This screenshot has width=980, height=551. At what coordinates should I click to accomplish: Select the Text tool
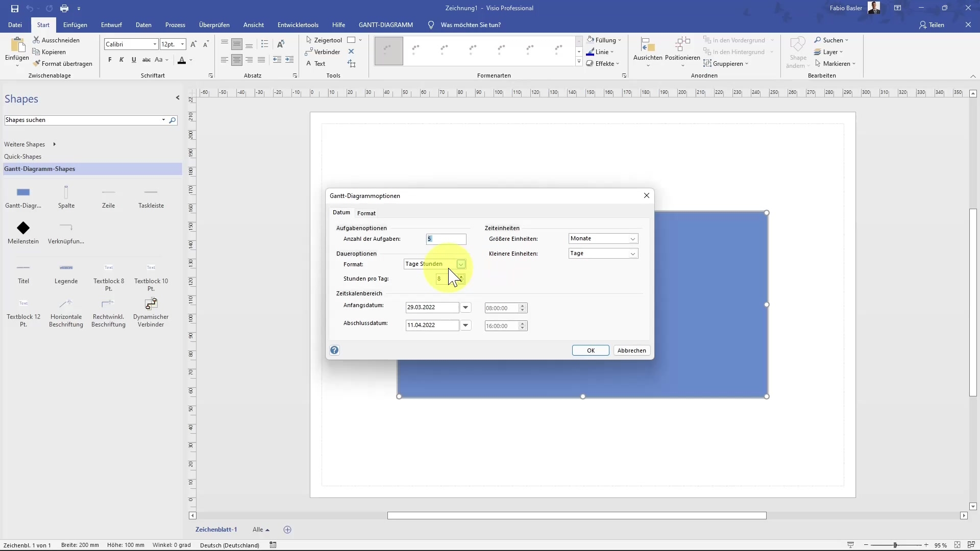coord(316,63)
